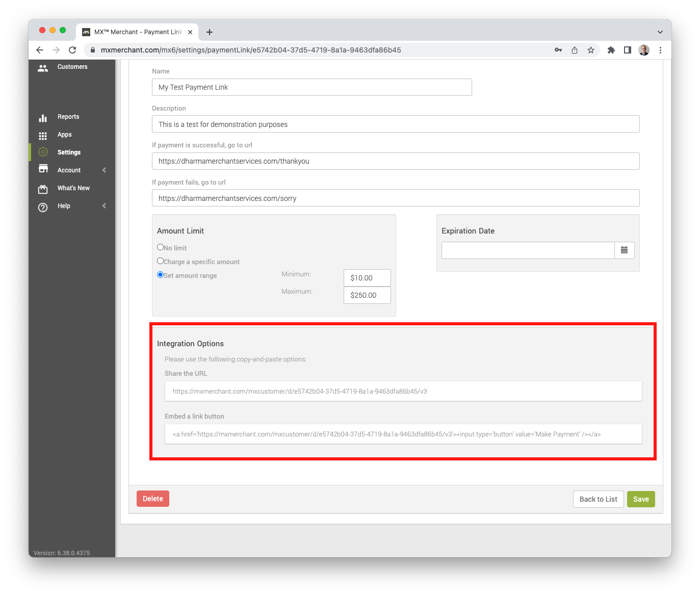Open a new browser tab
This screenshot has height=595, width=700.
coord(209,32)
